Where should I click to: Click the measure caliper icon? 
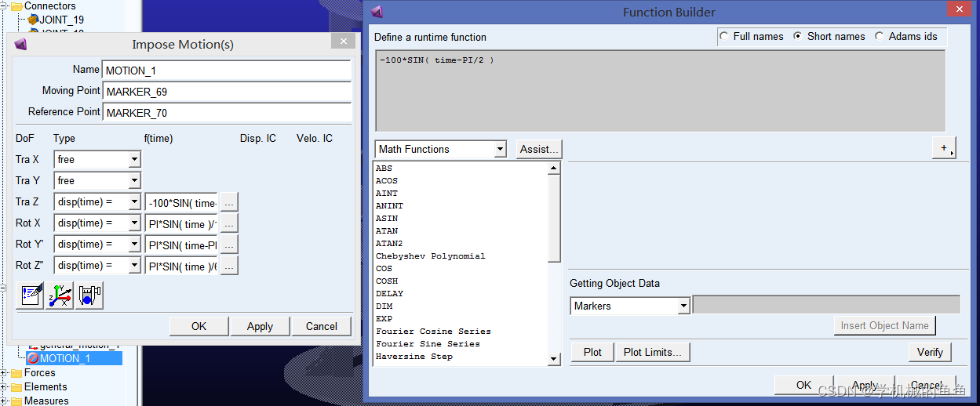tap(89, 295)
